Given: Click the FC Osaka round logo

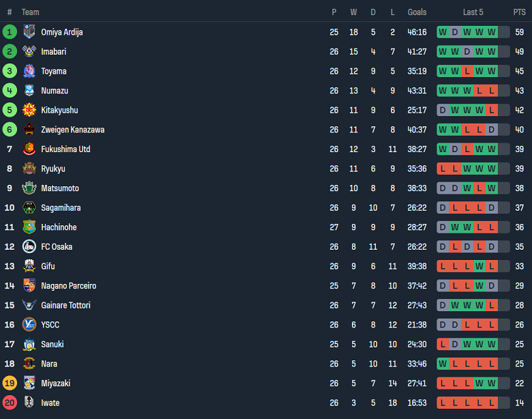Looking at the screenshot, I should pos(29,246).
